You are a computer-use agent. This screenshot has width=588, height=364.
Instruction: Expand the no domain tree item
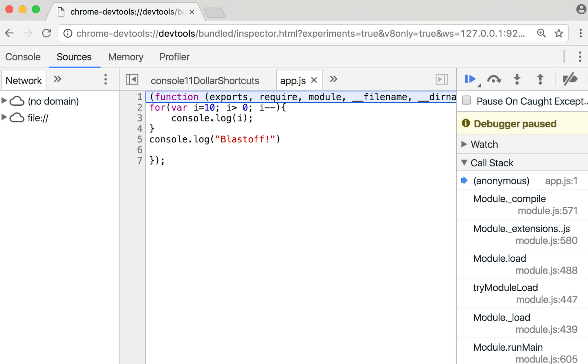tap(4, 101)
